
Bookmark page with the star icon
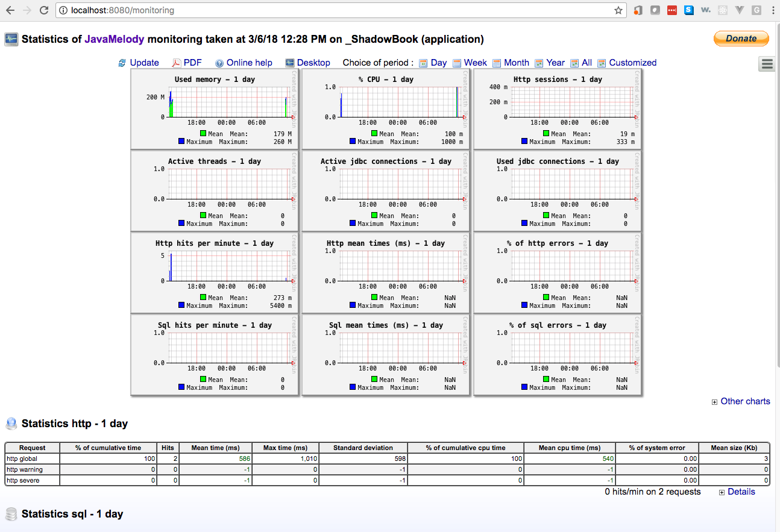618,10
